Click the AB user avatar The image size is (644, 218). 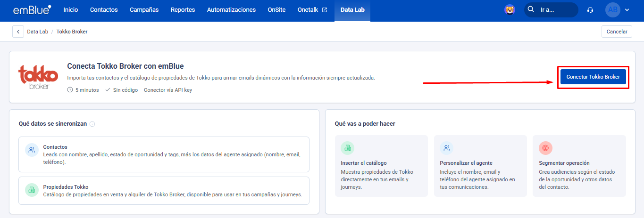tap(612, 9)
